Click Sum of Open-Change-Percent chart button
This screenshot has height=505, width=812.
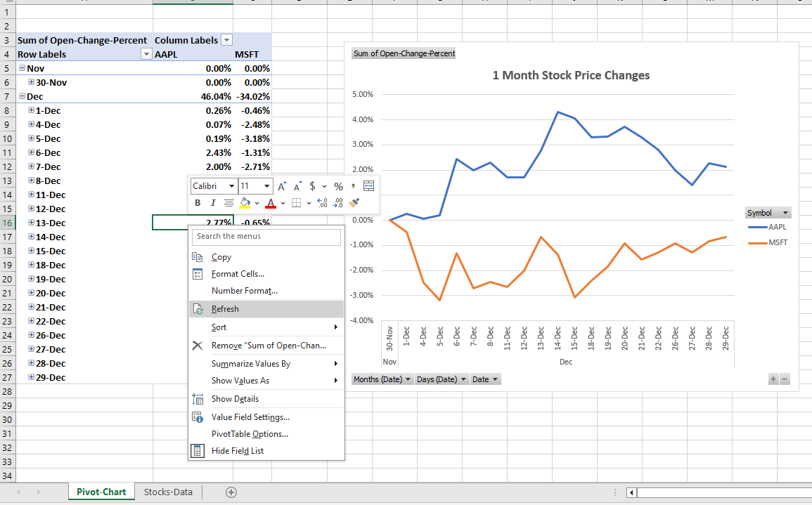pyautogui.click(x=404, y=53)
